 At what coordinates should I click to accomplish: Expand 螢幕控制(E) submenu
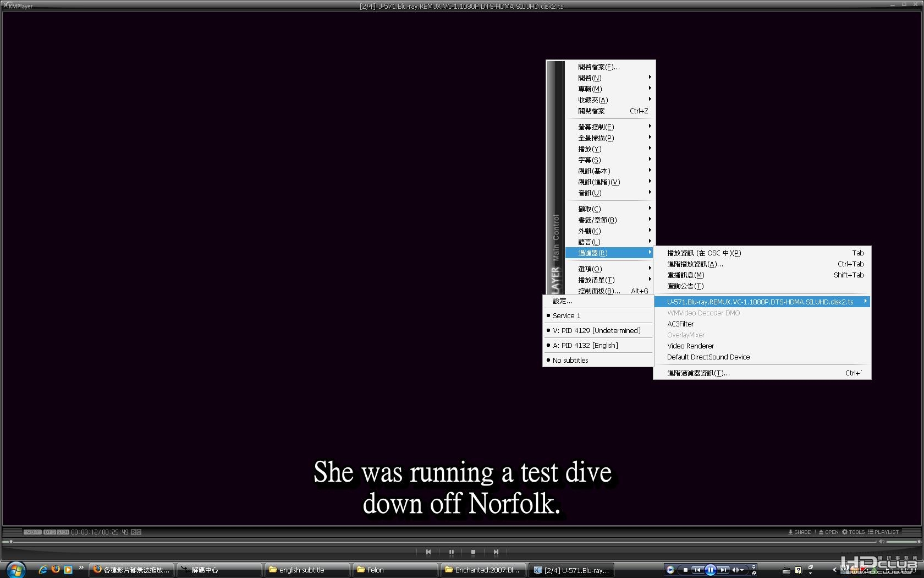coord(610,127)
